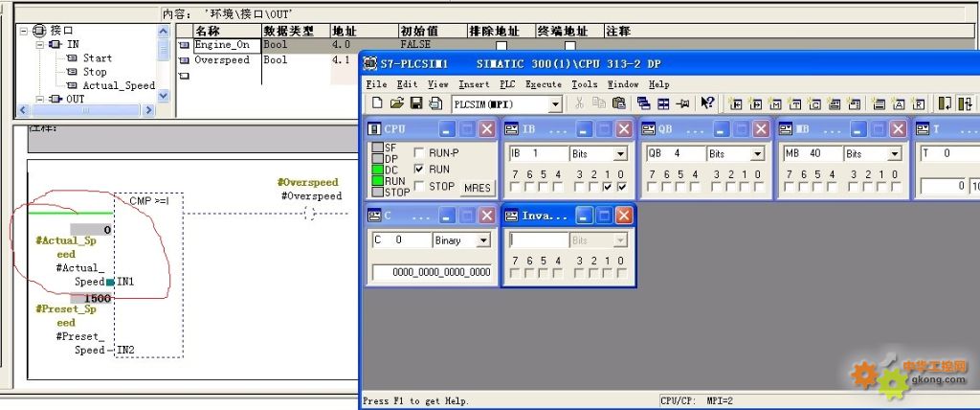Click the Engine_On row variable icon
Screen dimensions: 980x410
[x=184, y=45]
